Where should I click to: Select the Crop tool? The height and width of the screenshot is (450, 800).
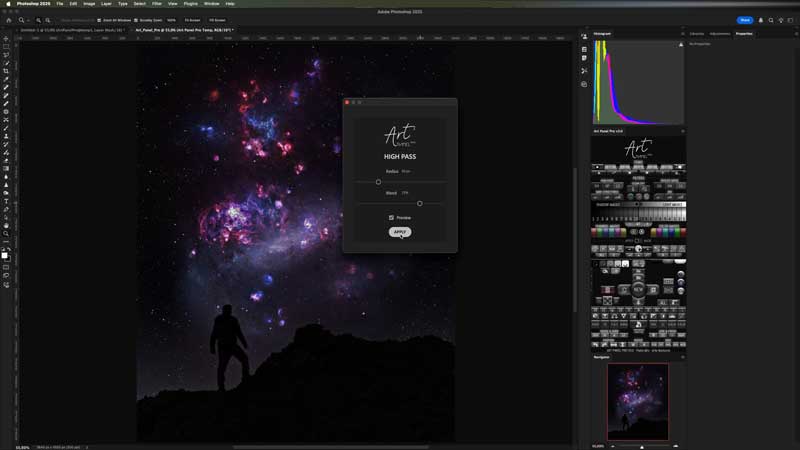6,71
